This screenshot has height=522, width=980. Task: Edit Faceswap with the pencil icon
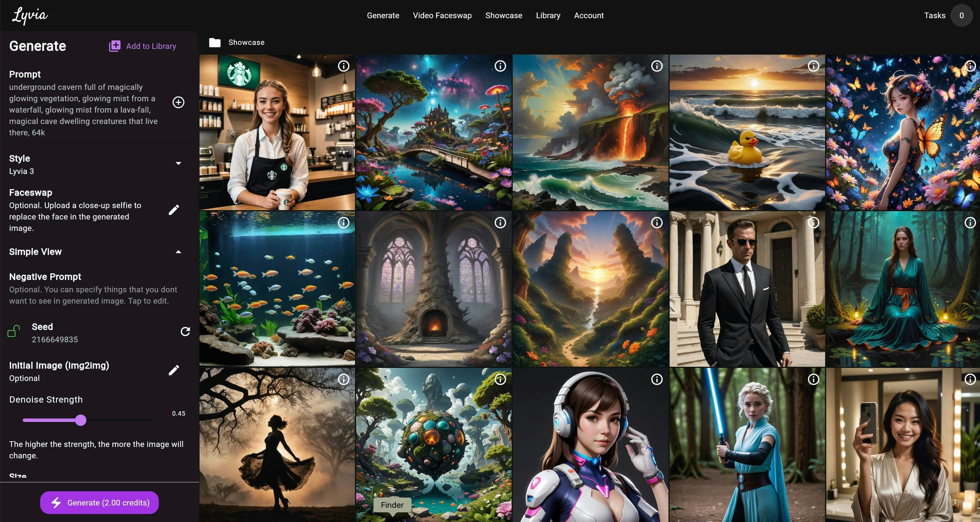pyautogui.click(x=174, y=210)
